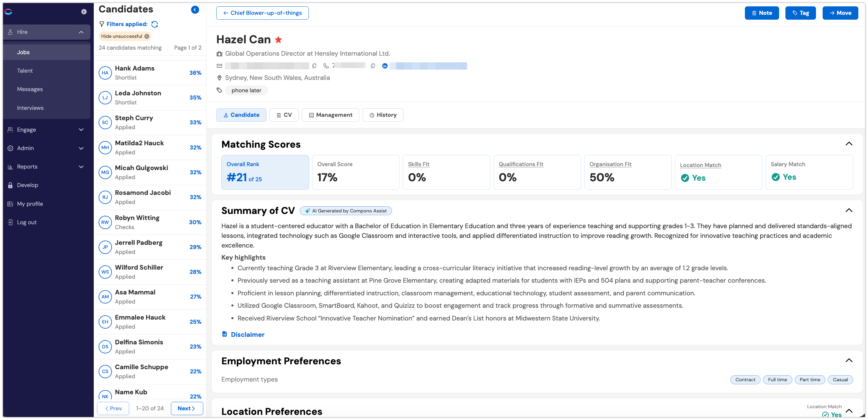Copy the candidate phone number icon
868x420 pixels.
[373, 66]
